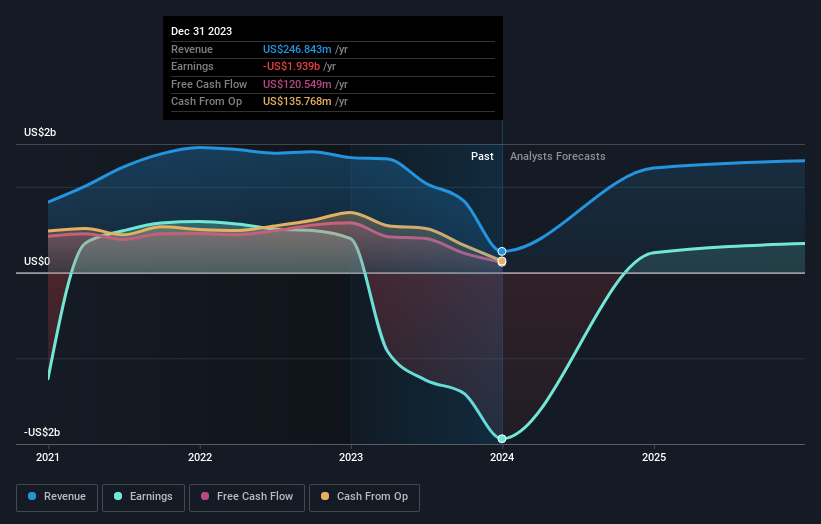821x524 pixels.
Task: Click the Analysts Forecasts label
Action: pyautogui.click(x=558, y=157)
